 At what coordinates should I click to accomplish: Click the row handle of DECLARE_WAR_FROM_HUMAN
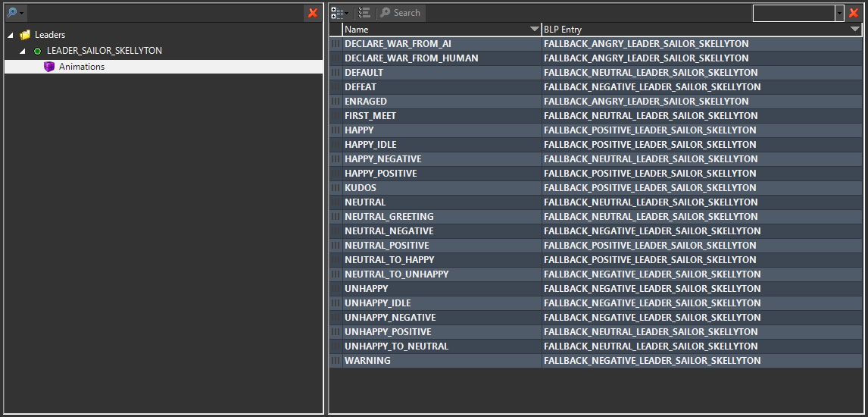tap(336, 58)
